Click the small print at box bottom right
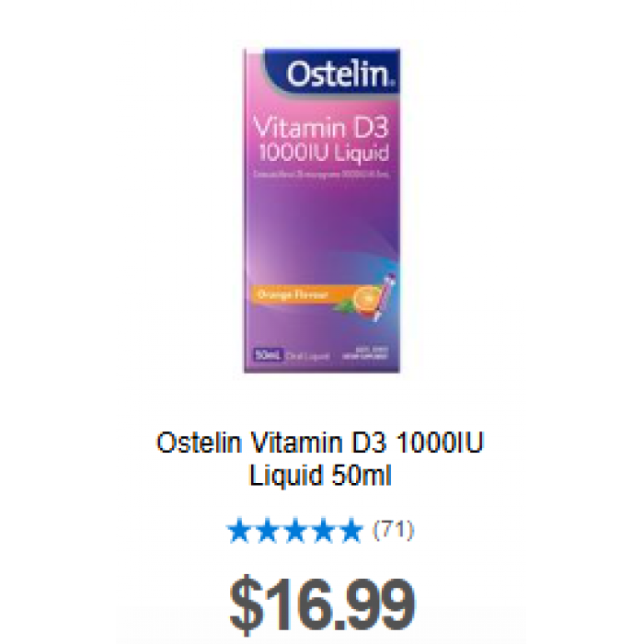This screenshot has width=644, height=644. click(x=364, y=353)
